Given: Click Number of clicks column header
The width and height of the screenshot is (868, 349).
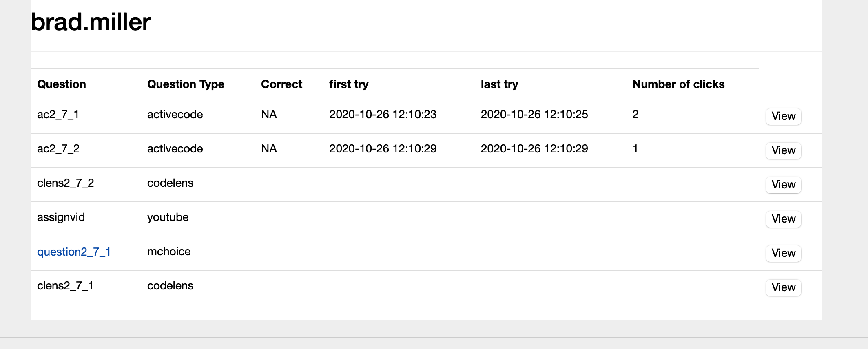Looking at the screenshot, I should 678,84.
